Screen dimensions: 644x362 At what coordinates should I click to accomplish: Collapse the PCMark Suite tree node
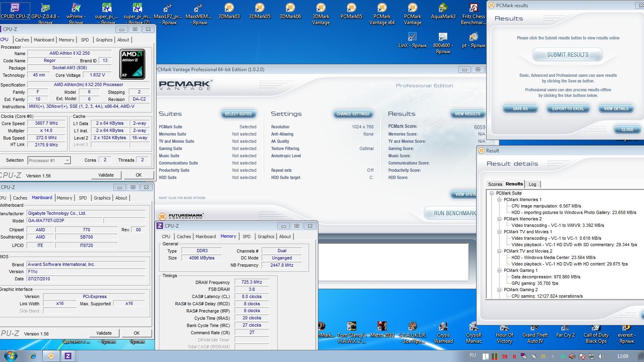point(492,193)
